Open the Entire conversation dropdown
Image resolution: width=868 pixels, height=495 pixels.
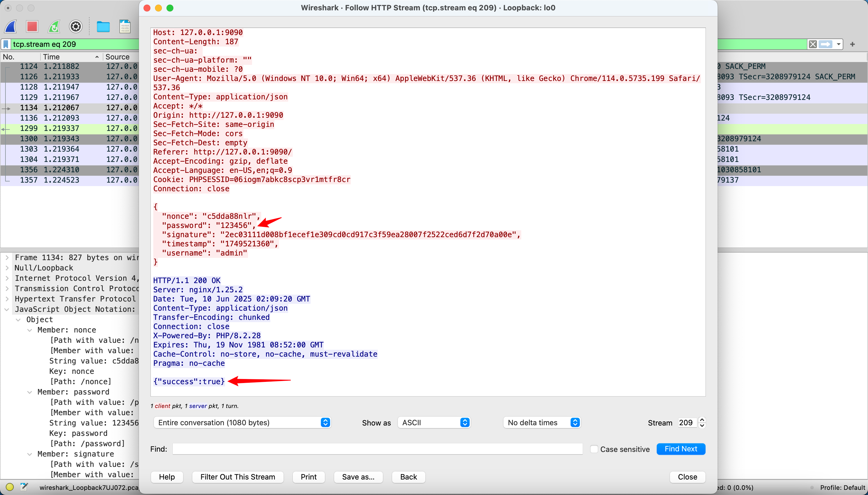point(242,422)
